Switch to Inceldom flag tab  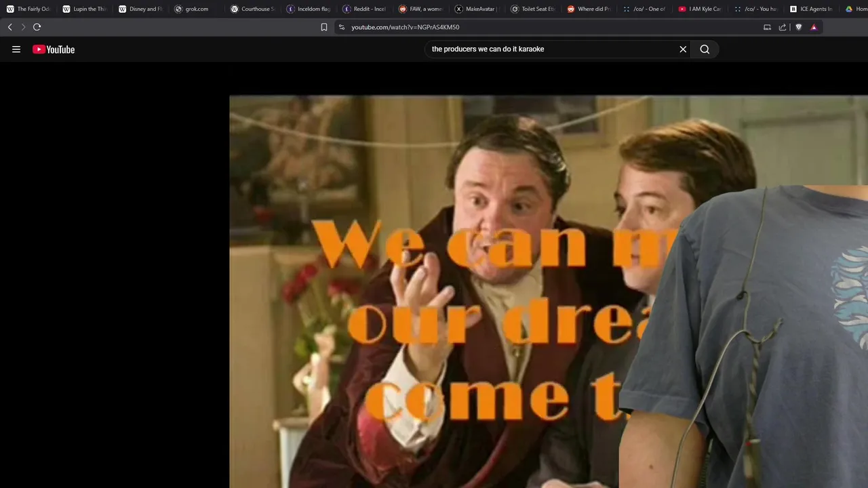click(x=309, y=9)
